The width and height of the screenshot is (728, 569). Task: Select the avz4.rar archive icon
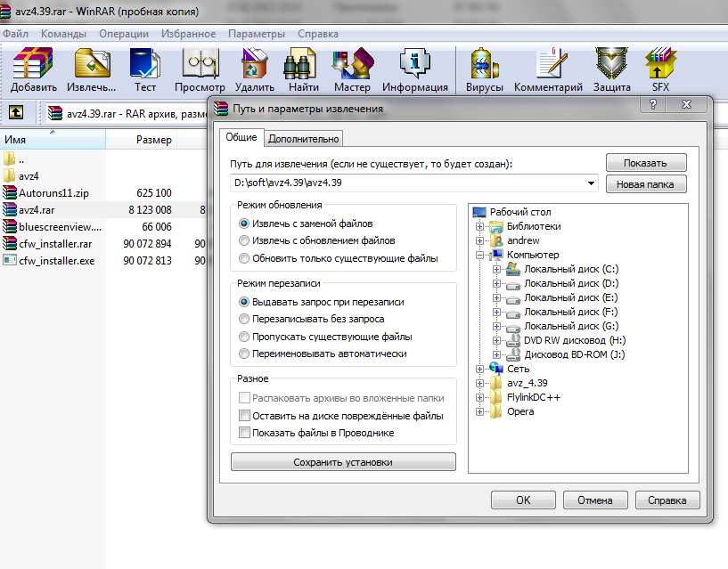pos(9,210)
